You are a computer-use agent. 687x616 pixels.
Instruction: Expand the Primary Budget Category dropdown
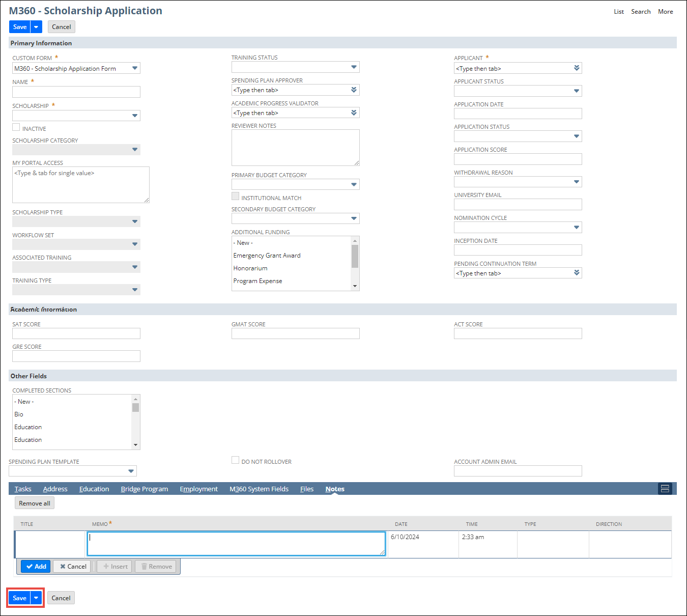coord(354,184)
